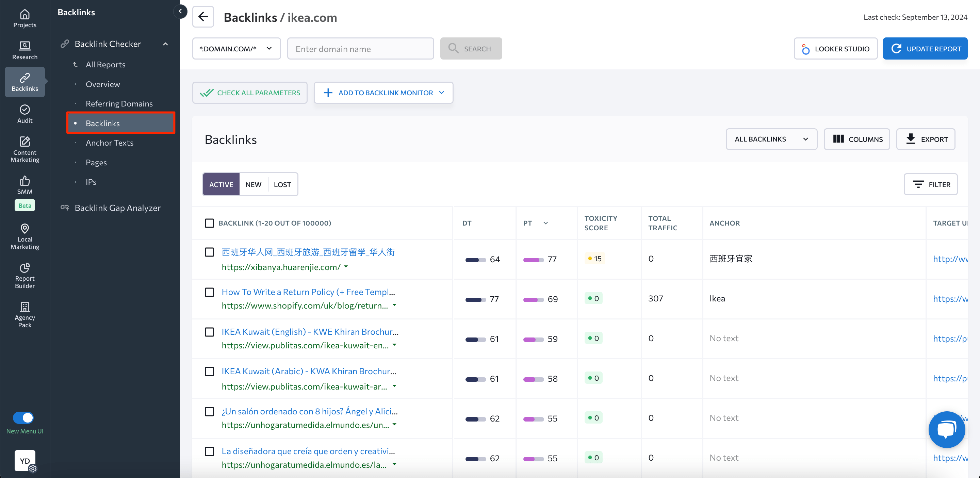This screenshot has height=478, width=980.
Task: Open Pages menu item
Action: 96,162
